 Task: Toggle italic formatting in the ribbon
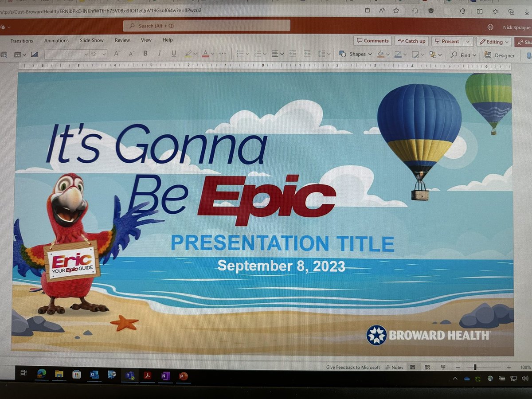[x=160, y=54]
